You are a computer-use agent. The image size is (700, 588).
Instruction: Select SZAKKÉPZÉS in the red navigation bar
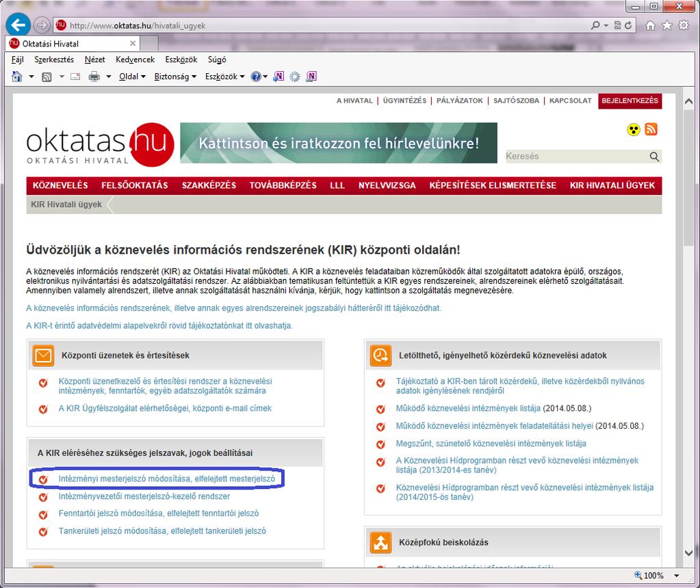pos(209,185)
